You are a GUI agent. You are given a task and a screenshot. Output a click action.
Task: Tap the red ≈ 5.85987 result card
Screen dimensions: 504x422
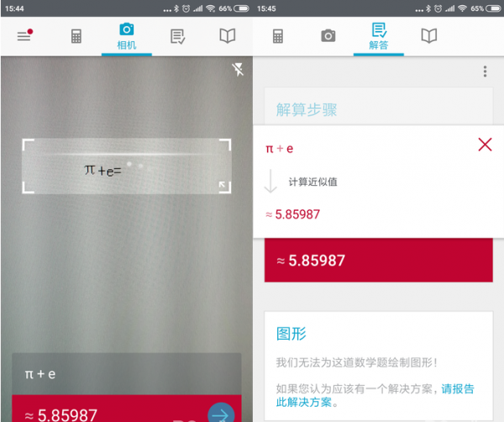pos(379,261)
